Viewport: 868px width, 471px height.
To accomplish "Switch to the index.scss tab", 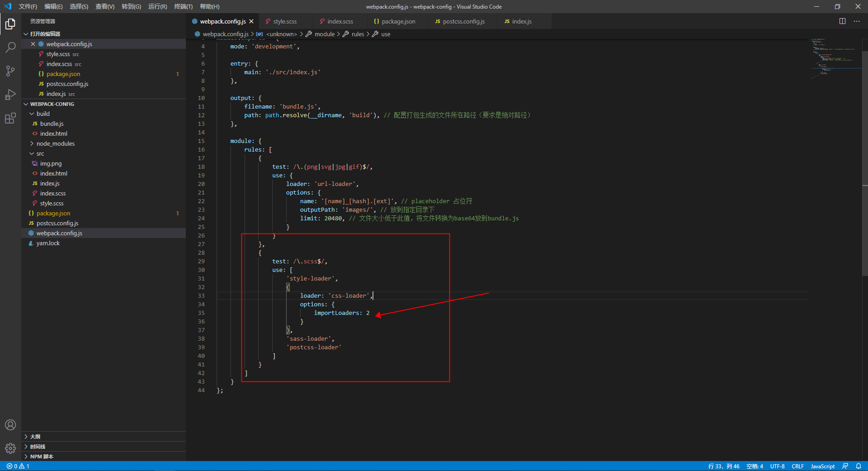I will point(340,21).
